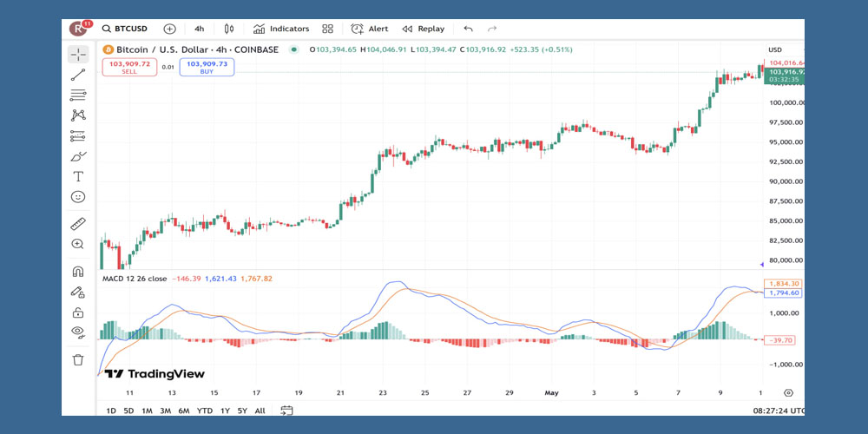Delete drawings with the trash icon

[78, 359]
